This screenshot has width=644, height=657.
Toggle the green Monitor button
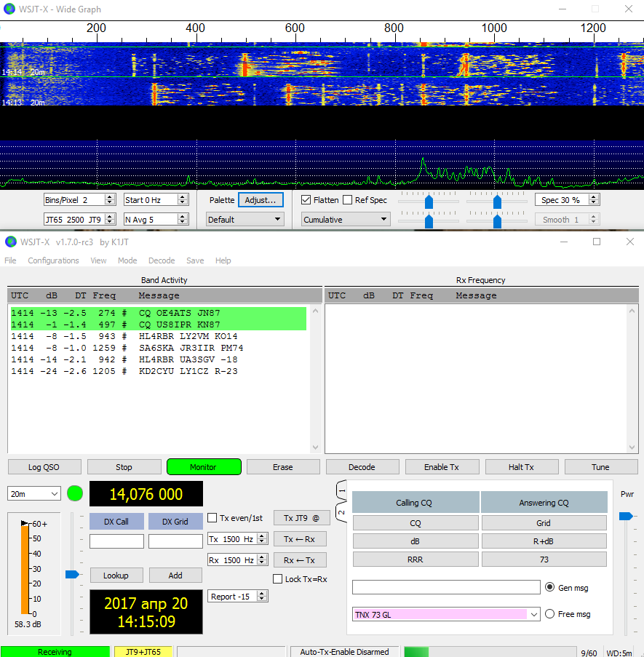pyautogui.click(x=204, y=467)
